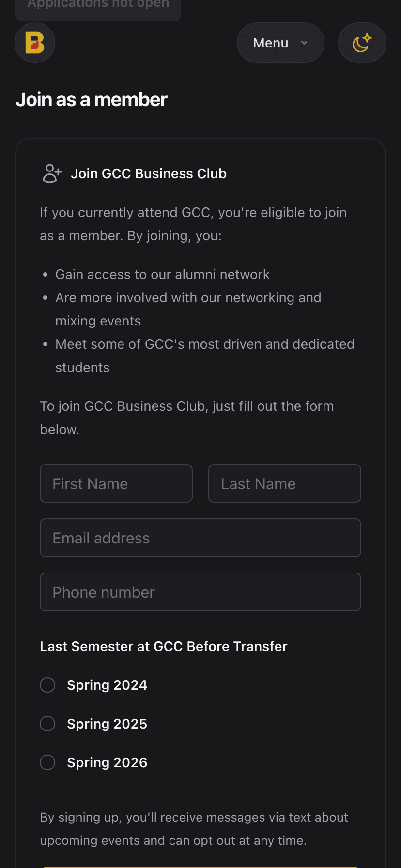The image size is (401, 868).
Task: Choose the Spring 2025 radio option
Action: point(47,724)
